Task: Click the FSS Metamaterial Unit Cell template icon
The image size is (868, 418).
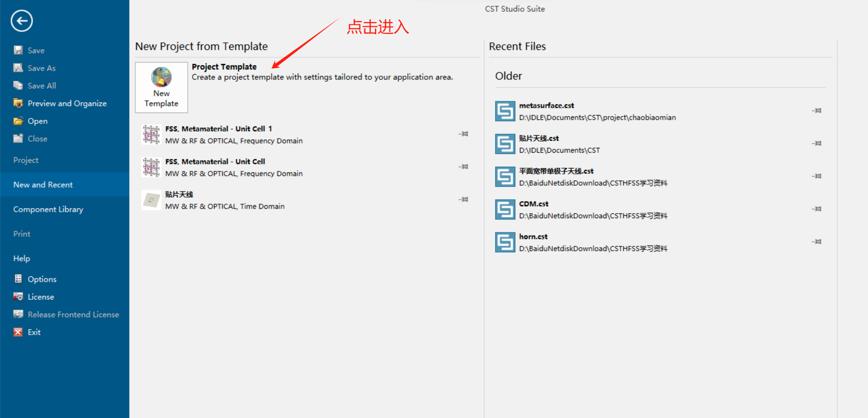Action: [151, 167]
